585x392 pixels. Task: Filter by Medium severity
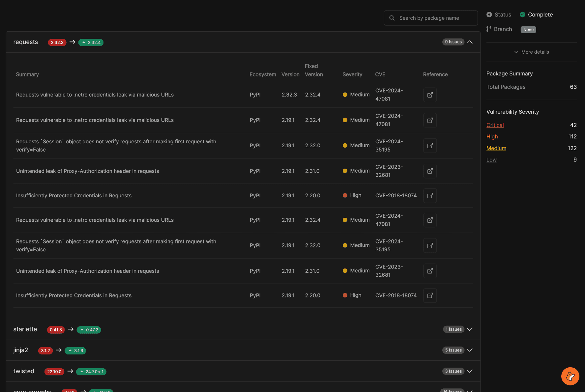pos(496,148)
